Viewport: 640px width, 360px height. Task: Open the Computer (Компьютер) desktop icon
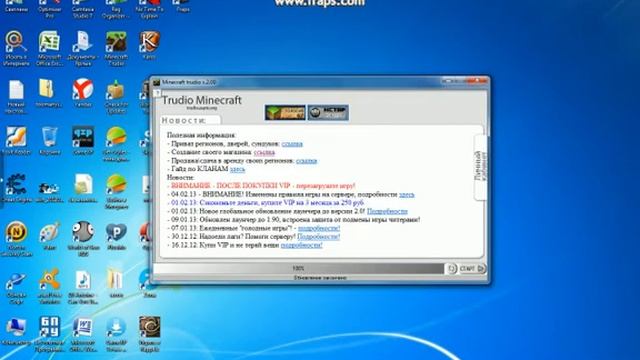[16, 328]
